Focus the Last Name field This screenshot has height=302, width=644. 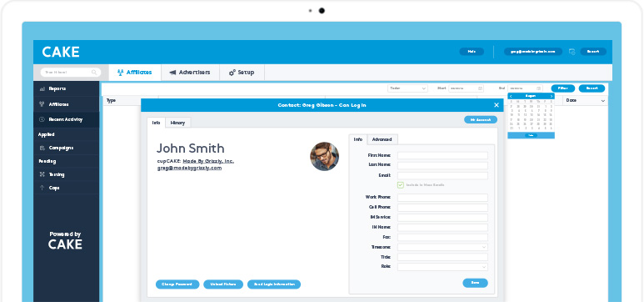click(x=442, y=165)
